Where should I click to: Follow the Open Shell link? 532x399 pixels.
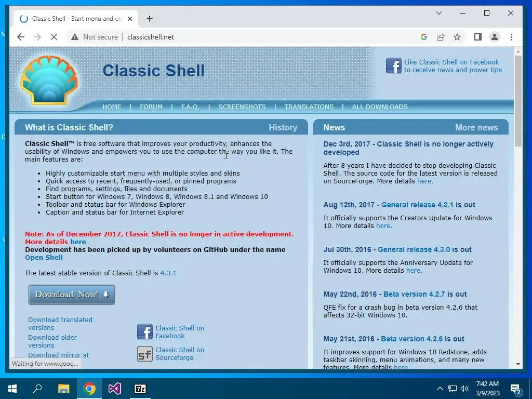[44, 258]
